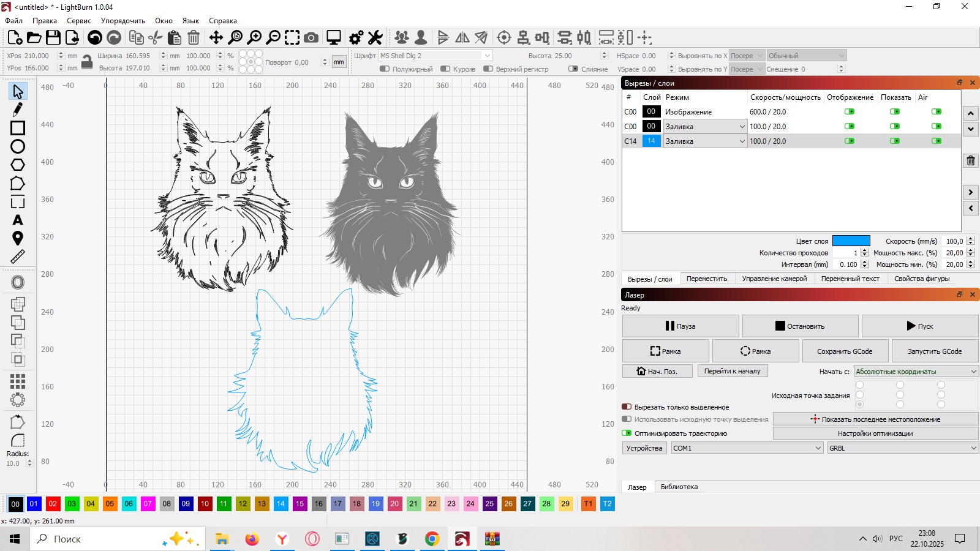The height and width of the screenshot is (551, 980).
Task: Disable 'Оптимизировать траекторию' toggle
Action: (627, 433)
